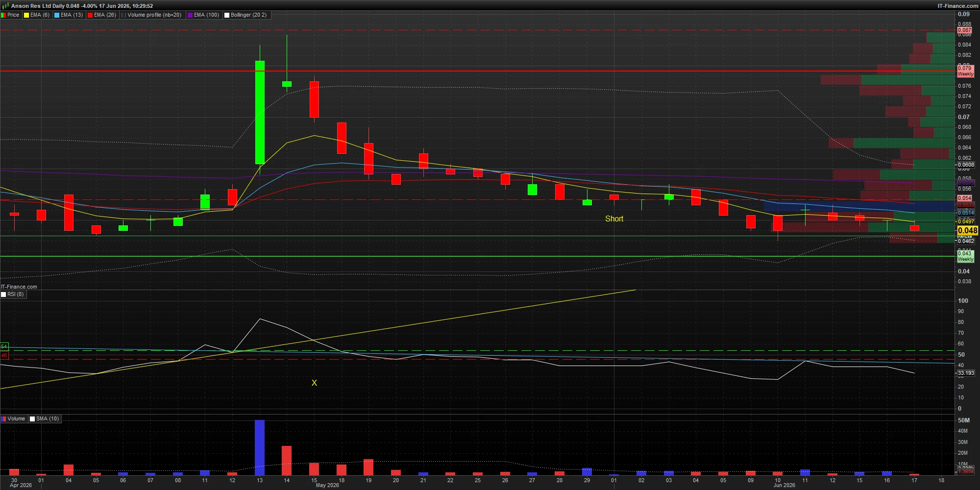Click the 0.0533 EMA (26) value label
Viewport: 980px width, 490px height.
[x=966, y=205]
